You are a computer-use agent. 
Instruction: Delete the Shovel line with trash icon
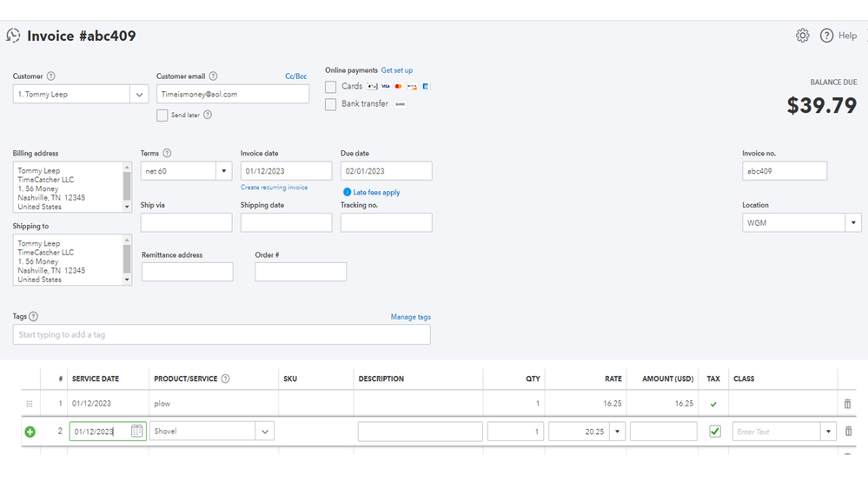coord(848,432)
